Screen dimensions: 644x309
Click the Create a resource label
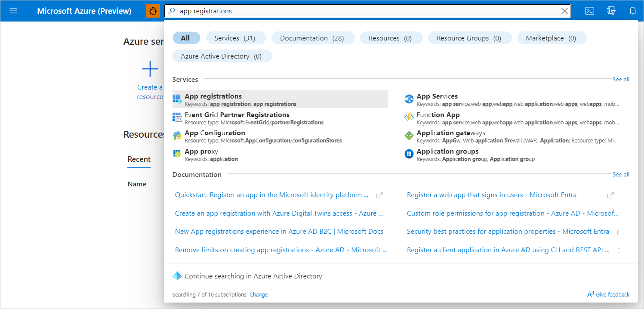pos(150,92)
